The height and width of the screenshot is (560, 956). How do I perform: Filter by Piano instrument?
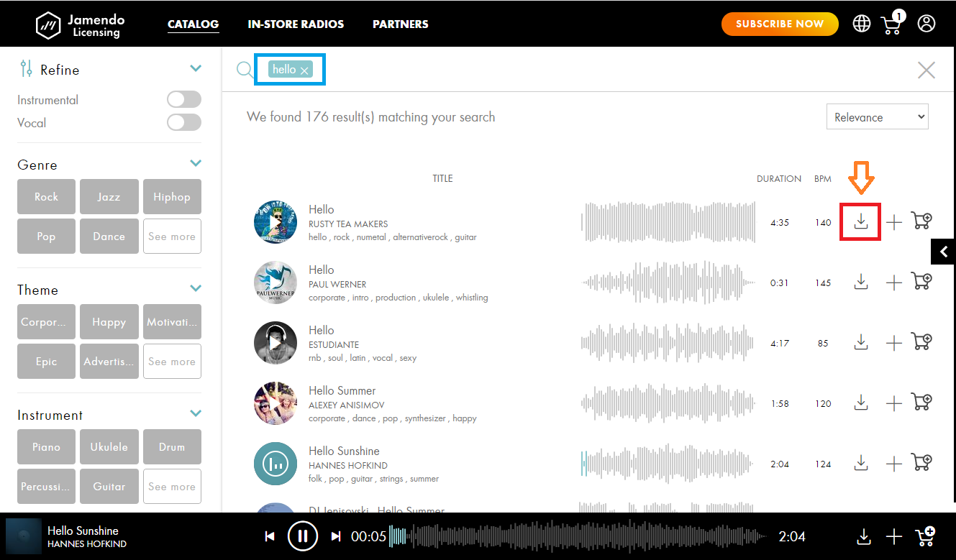[46, 447]
